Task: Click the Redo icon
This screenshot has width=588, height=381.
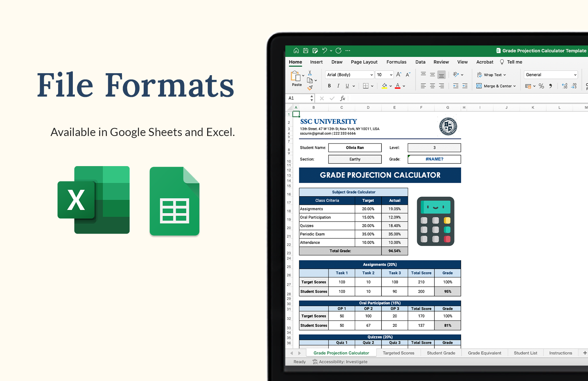Action: pos(338,50)
